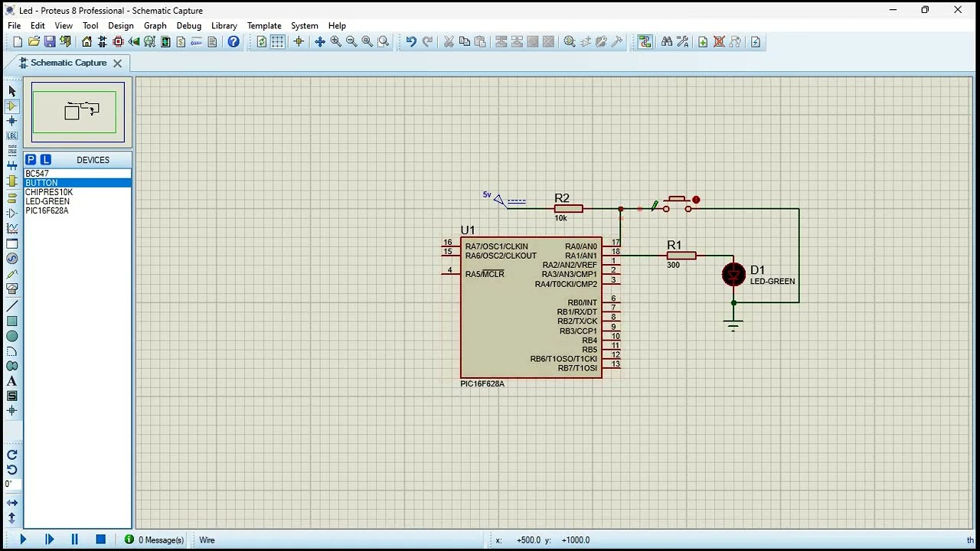980x551 pixels.
Task: Select Terminals Mode tool
Action: pos(12,197)
